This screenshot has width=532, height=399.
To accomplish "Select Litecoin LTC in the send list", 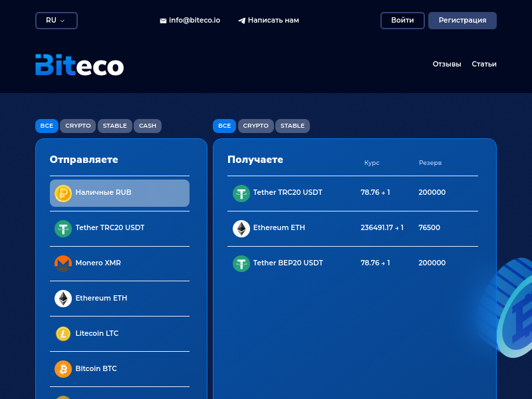I will click(x=120, y=334).
